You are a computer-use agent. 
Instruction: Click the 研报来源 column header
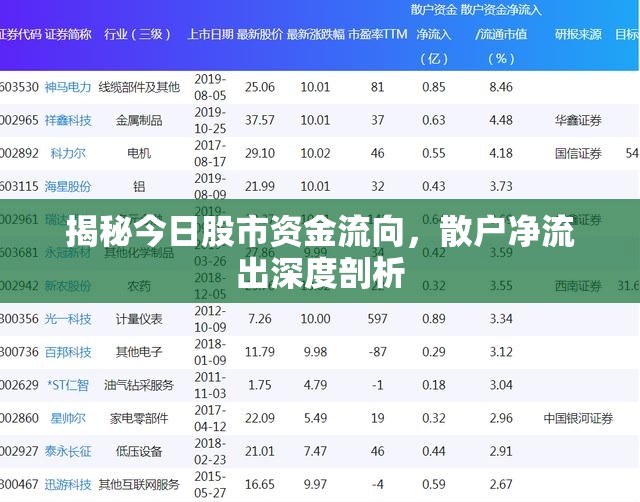coord(578,34)
